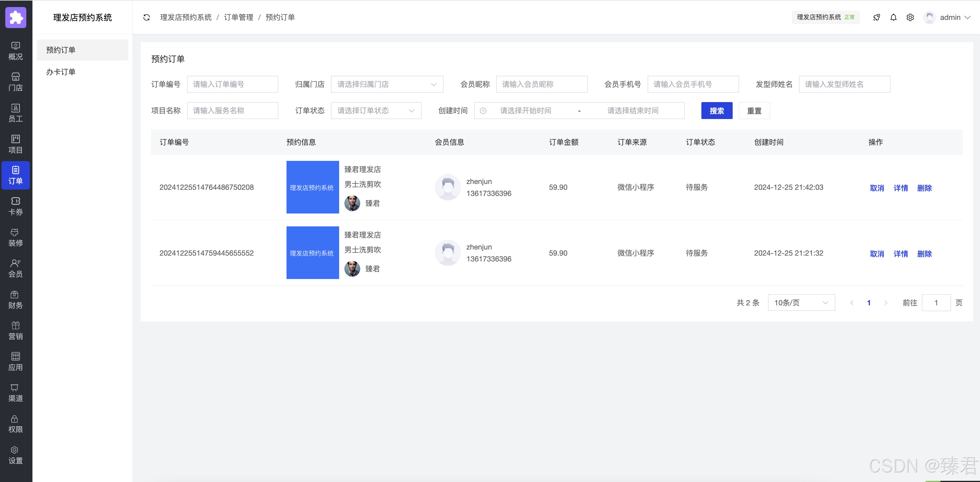Click stylist 臻君 photo in second row
Screen dimensions: 980x482
(x=352, y=269)
